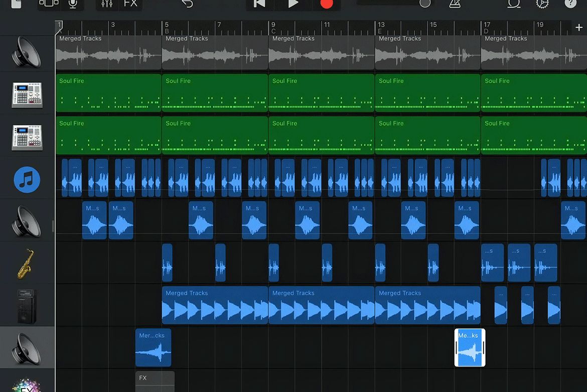Select amp track Merged Tracks region at bar 13
This screenshot has width=587, height=392.
427,305
